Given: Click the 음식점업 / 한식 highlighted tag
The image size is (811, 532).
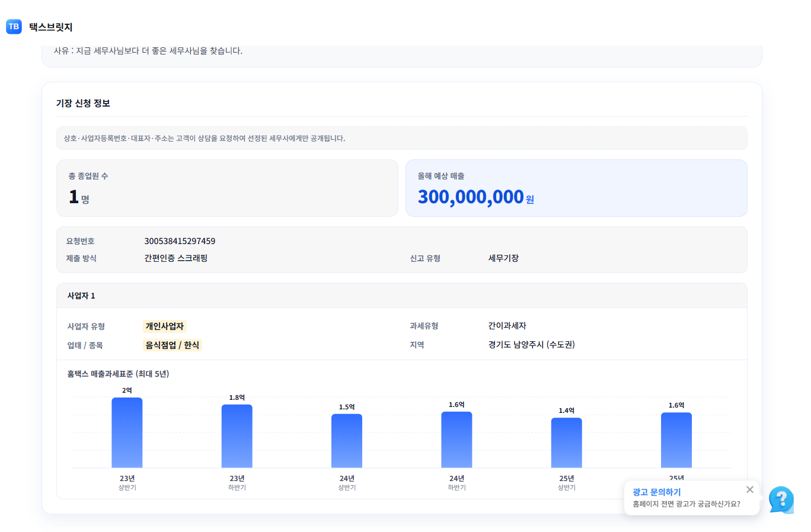Looking at the screenshot, I should click(173, 345).
